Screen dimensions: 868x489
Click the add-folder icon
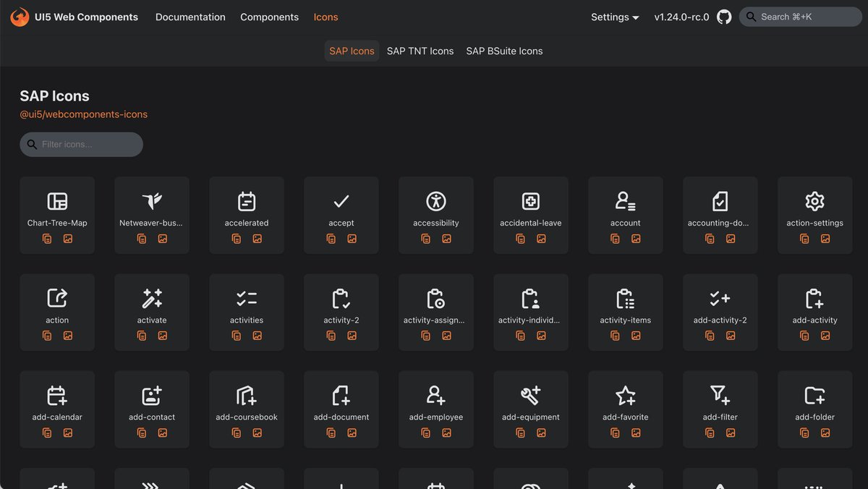[x=815, y=395]
